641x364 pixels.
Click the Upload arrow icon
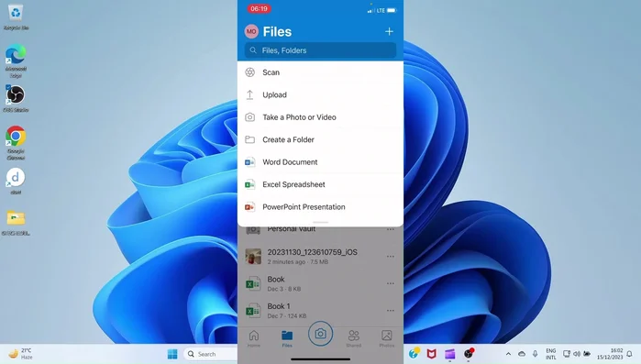[x=249, y=94]
